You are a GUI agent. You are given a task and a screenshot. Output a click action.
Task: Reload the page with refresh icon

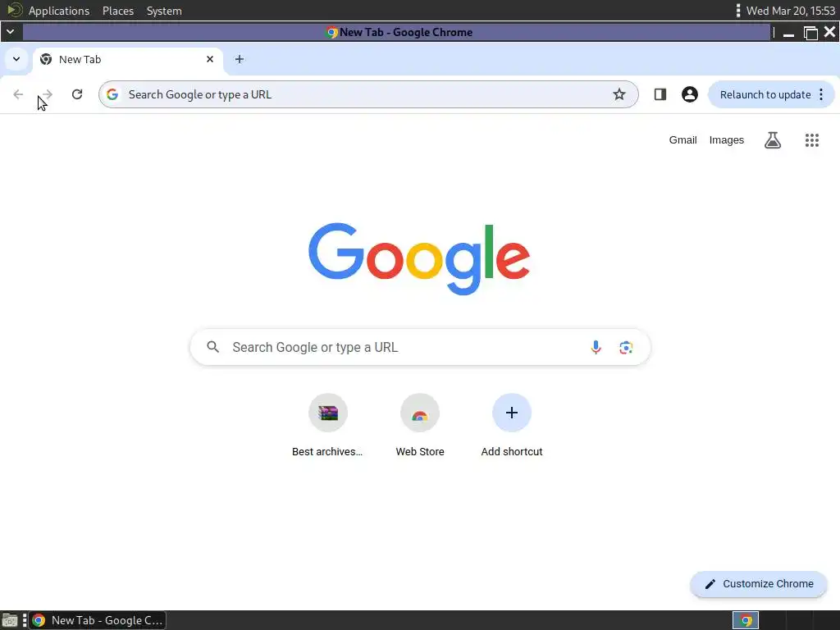coord(77,94)
